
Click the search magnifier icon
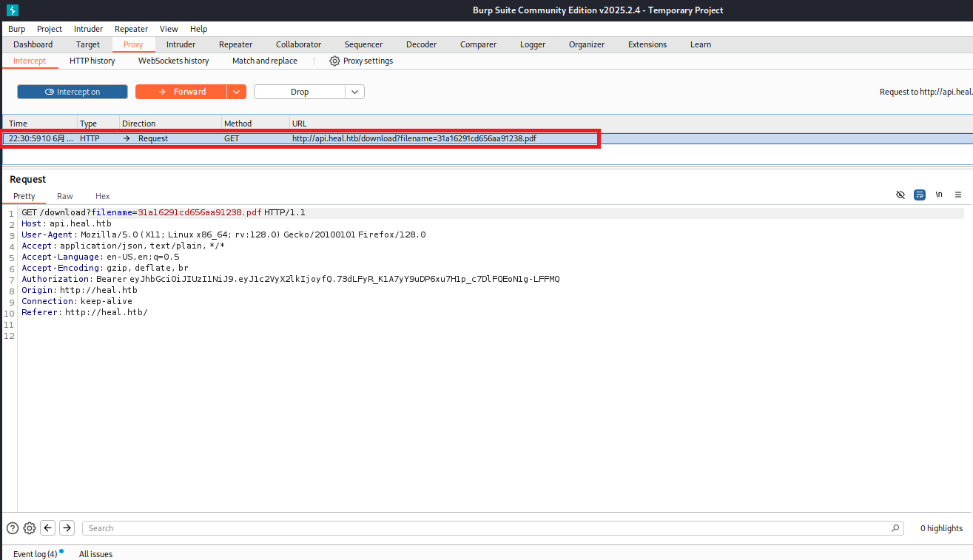(896, 528)
